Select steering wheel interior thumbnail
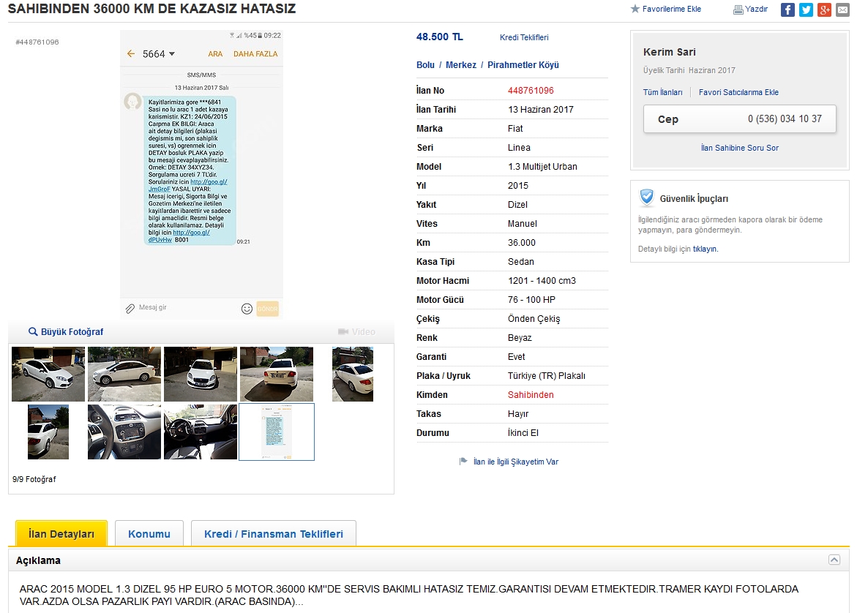The height and width of the screenshot is (613, 868). 201,432
